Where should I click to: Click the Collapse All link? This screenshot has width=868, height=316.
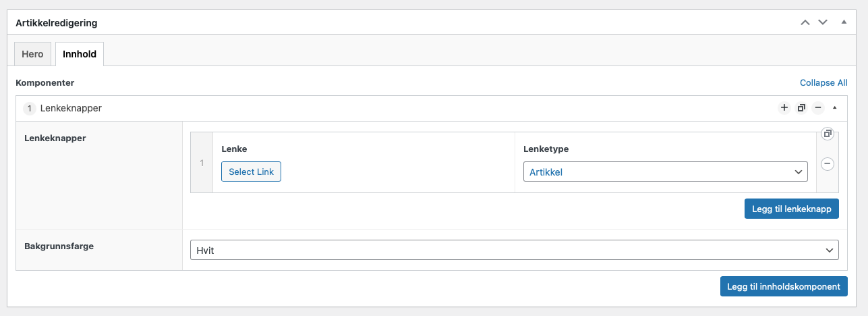click(x=823, y=83)
